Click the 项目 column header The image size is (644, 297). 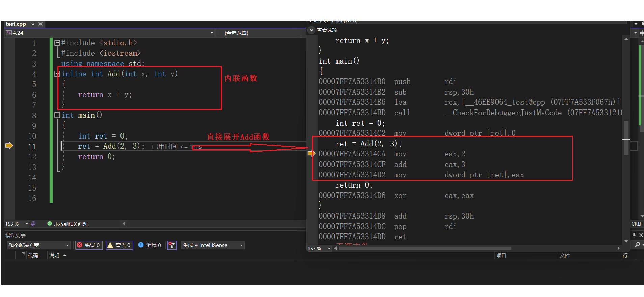501,256
